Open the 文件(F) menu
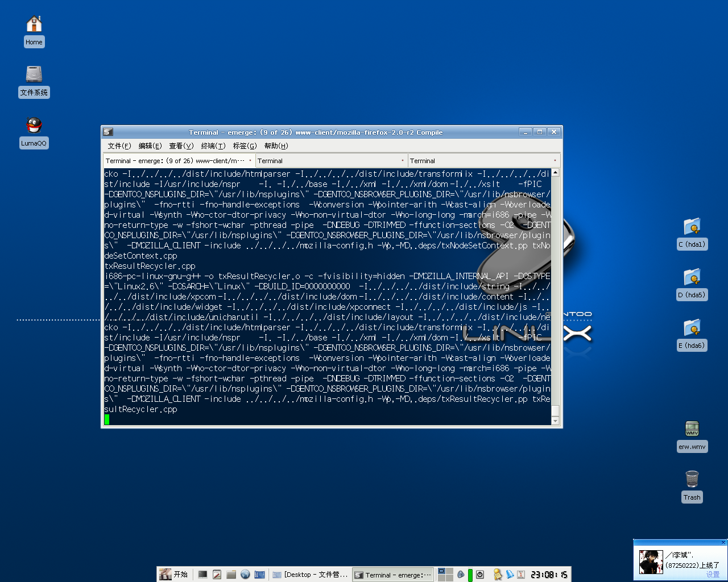The image size is (728, 582). pyautogui.click(x=119, y=146)
